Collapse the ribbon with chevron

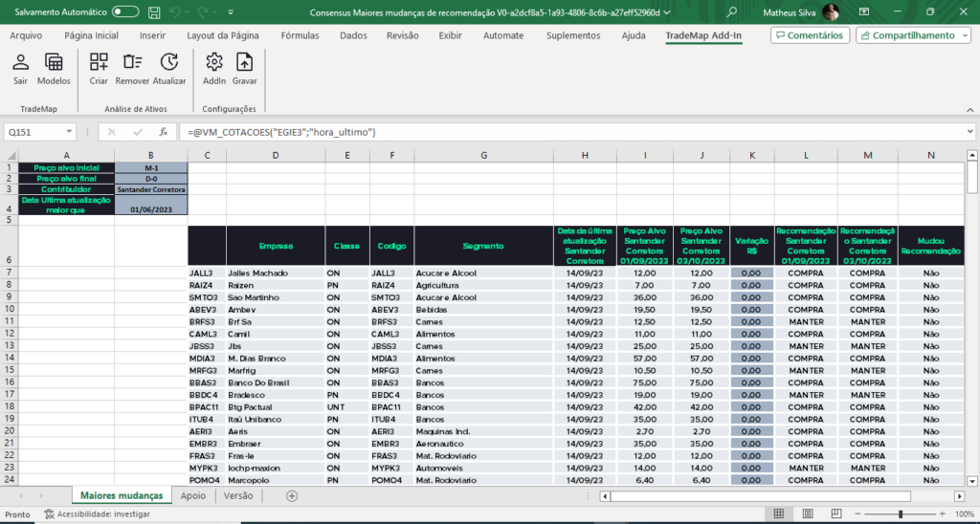tap(970, 109)
